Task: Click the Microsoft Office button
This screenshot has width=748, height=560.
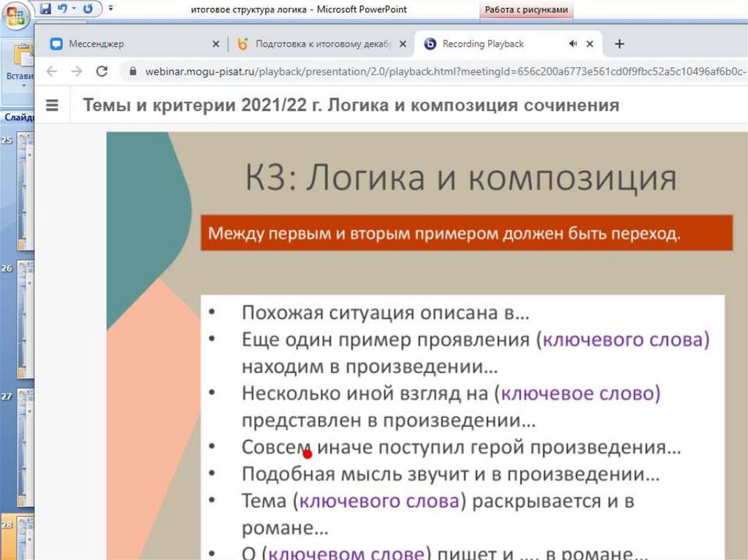Action: (15, 14)
